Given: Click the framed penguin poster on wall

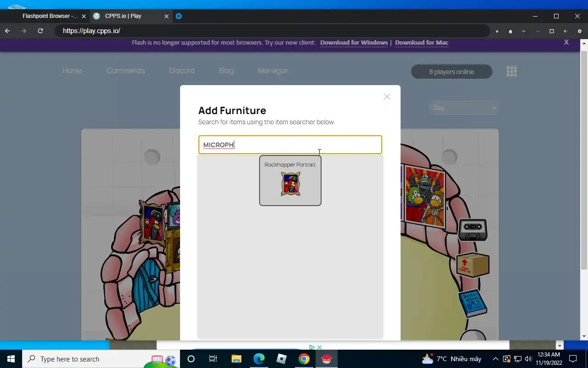Looking at the screenshot, I should [424, 197].
